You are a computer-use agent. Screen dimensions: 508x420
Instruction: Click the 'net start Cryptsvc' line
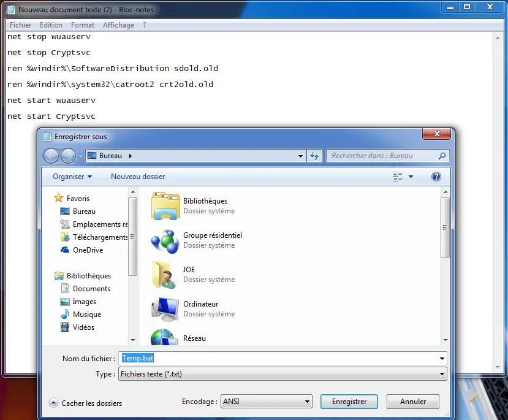tap(51, 116)
